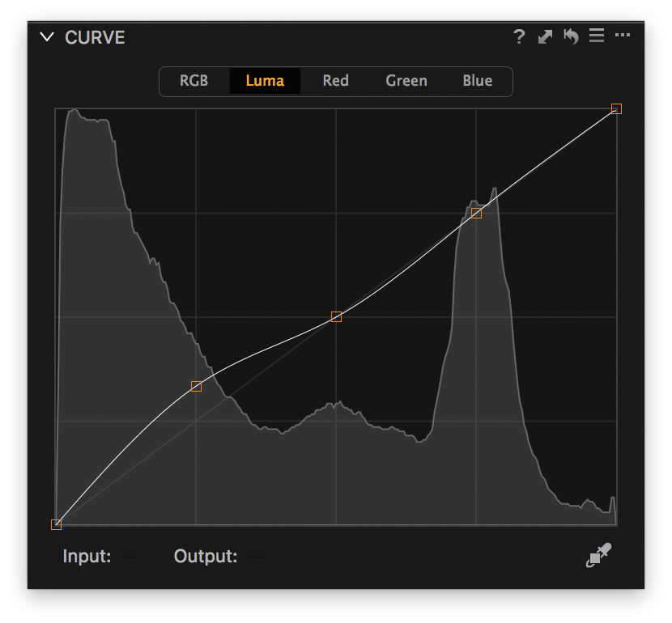672x623 pixels.
Task: Select the Luma curve tab
Action: pyautogui.click(x=265, y=81)
